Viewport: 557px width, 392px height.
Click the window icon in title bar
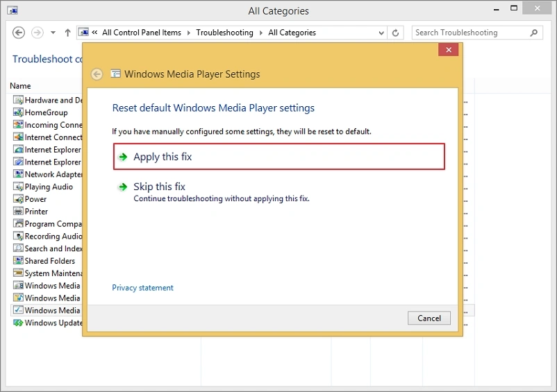coord(13,10)
